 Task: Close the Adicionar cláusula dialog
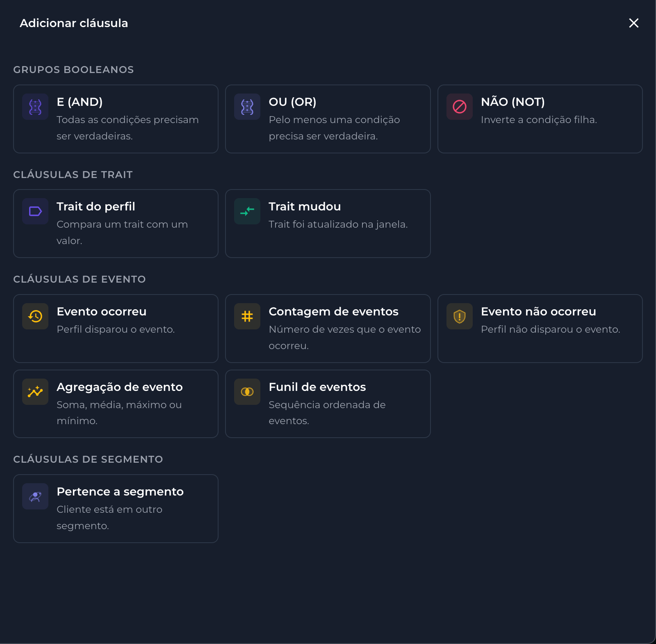[x=634, y=23]
